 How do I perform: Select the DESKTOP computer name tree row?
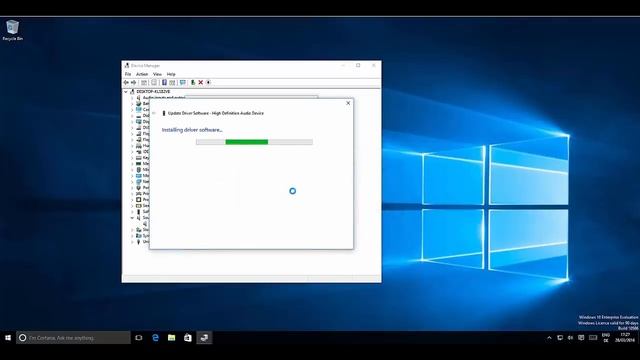point(153,92)
